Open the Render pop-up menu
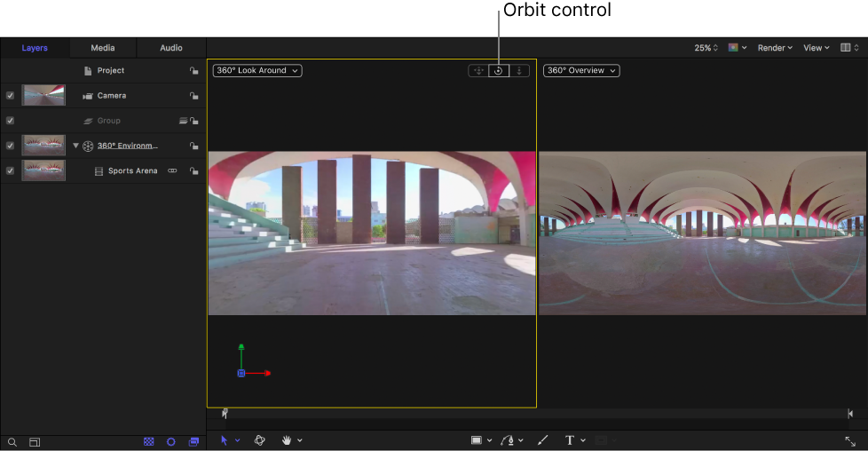 [x=775, y=48]
